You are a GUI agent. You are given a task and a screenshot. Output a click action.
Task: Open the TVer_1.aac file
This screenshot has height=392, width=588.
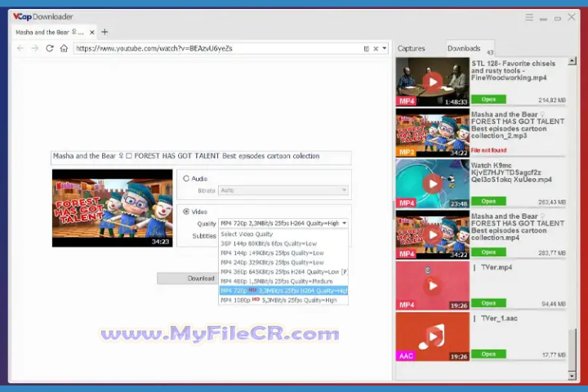(x=488, y=354)
